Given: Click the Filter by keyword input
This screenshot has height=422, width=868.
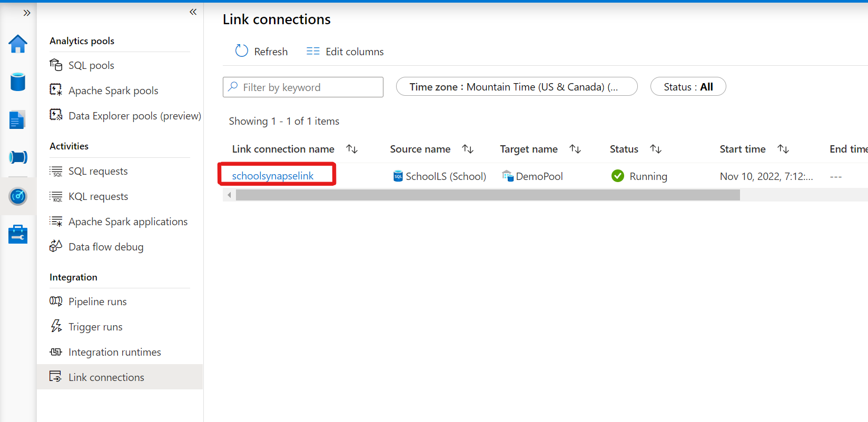Looking at the screenshot, I should (302, 87).
